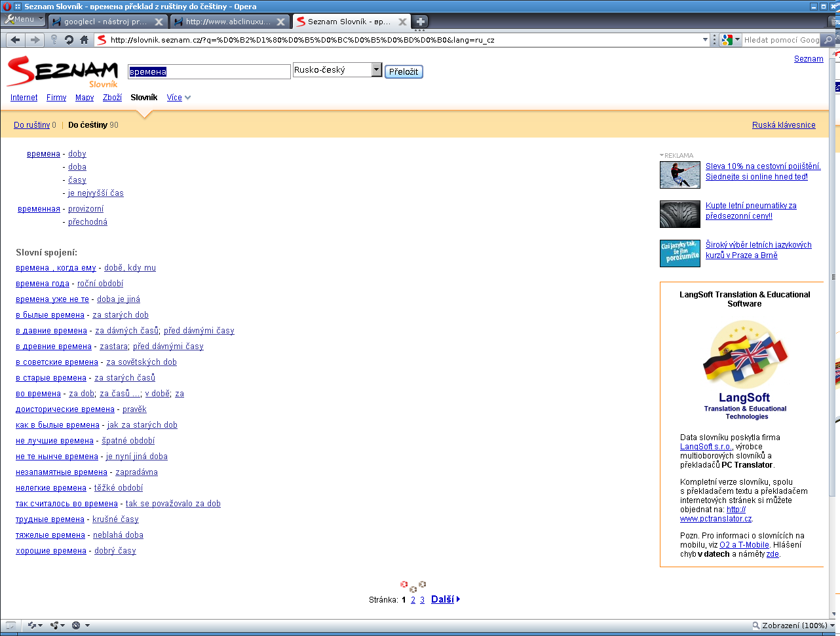840x636 pixels.
Task: Click the translation "doby"
Action: 77,154
